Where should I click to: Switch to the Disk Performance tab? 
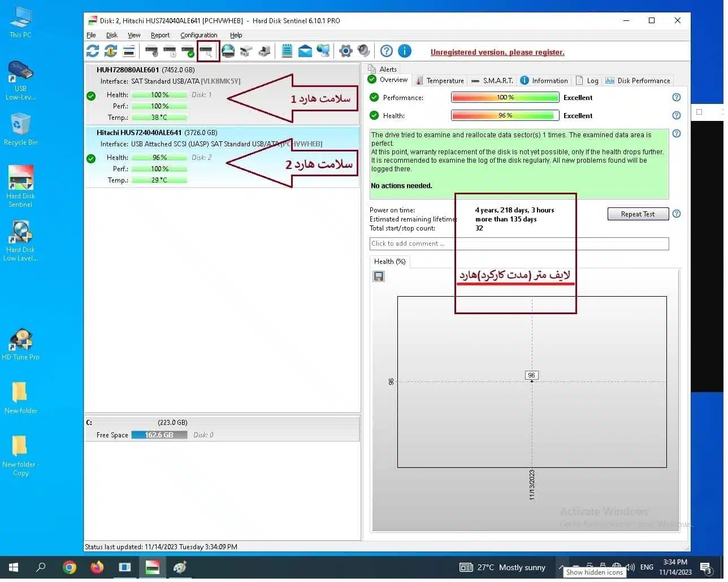pos(638,81)
